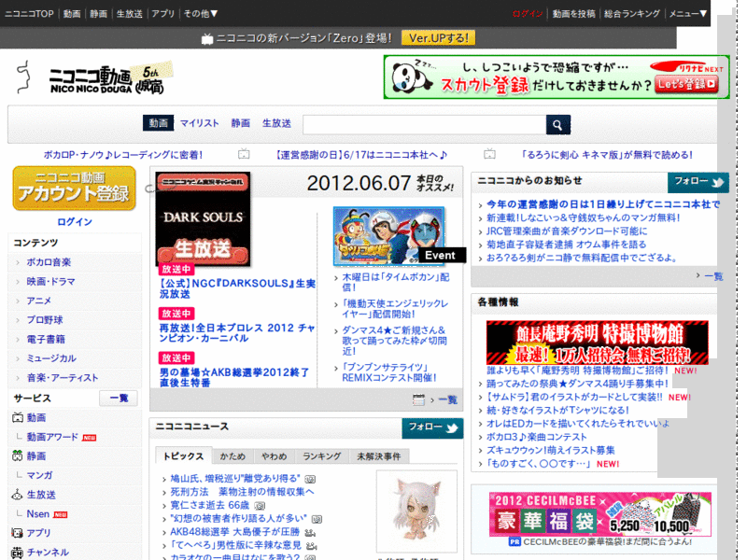
Task: Click the icon beside 静画 in services
Action: [x=18, y=455]
